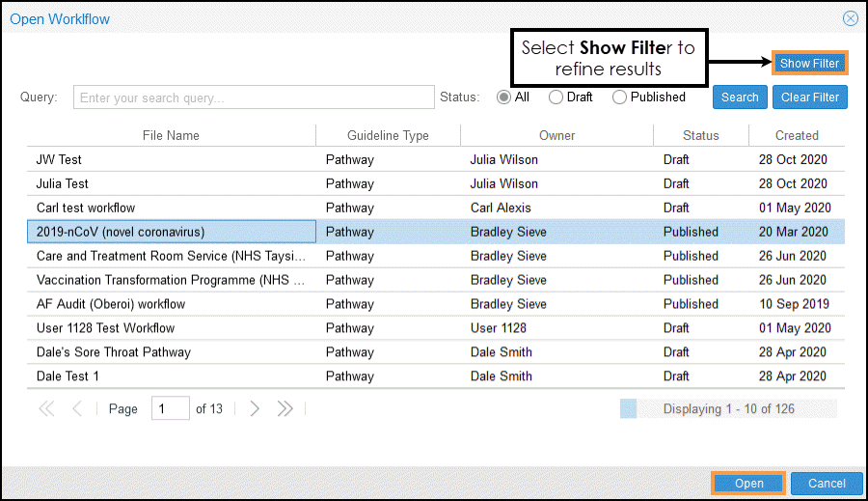
Task: Cancel the Open Workflow dialog
Action: tap(827, 484)
